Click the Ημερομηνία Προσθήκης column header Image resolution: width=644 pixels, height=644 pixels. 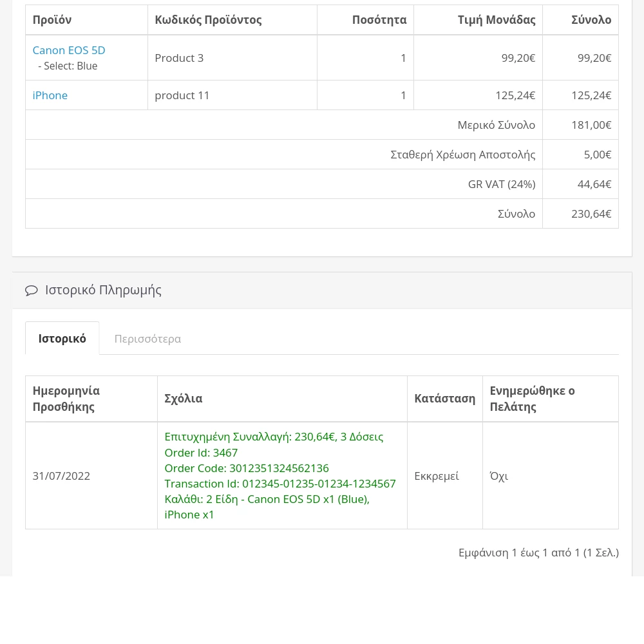tap(66, 399)
